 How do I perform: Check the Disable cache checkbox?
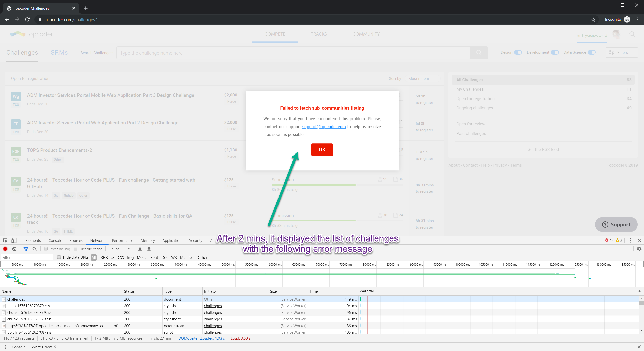[76, 249]
